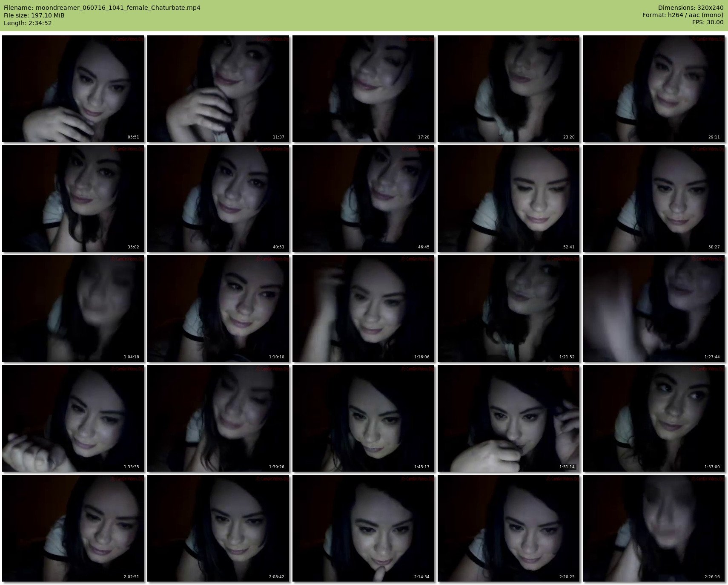Select the frame marked 1:57:00
Image resolution: width=728 pixels, height=585 pixels.
[654, 418]
